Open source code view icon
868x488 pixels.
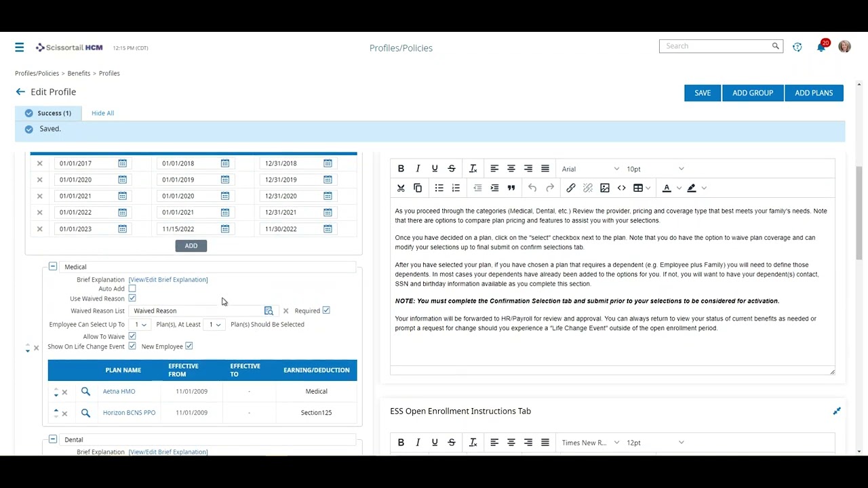pos(622,188)
